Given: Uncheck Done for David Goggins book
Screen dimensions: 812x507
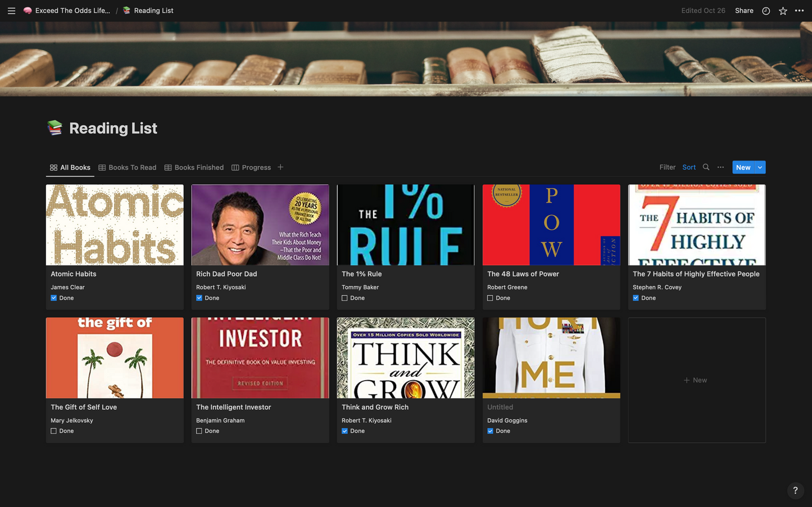Looking at the screenshot, I should (491, 431).
